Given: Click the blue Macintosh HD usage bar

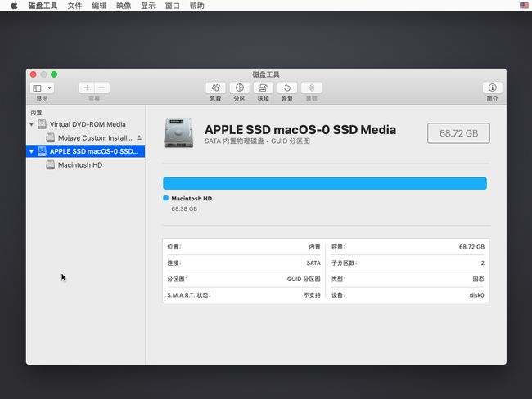Looking at the screenshot, I should click(325, 183).
